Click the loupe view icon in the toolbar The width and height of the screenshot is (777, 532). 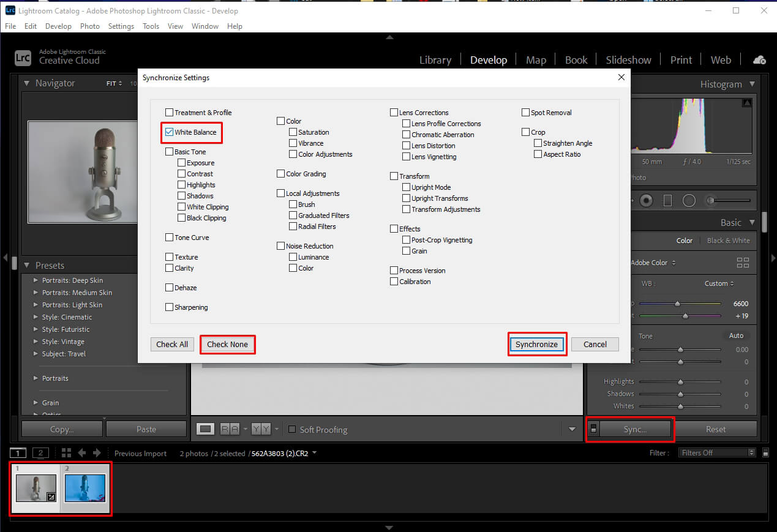coord(206,429)
